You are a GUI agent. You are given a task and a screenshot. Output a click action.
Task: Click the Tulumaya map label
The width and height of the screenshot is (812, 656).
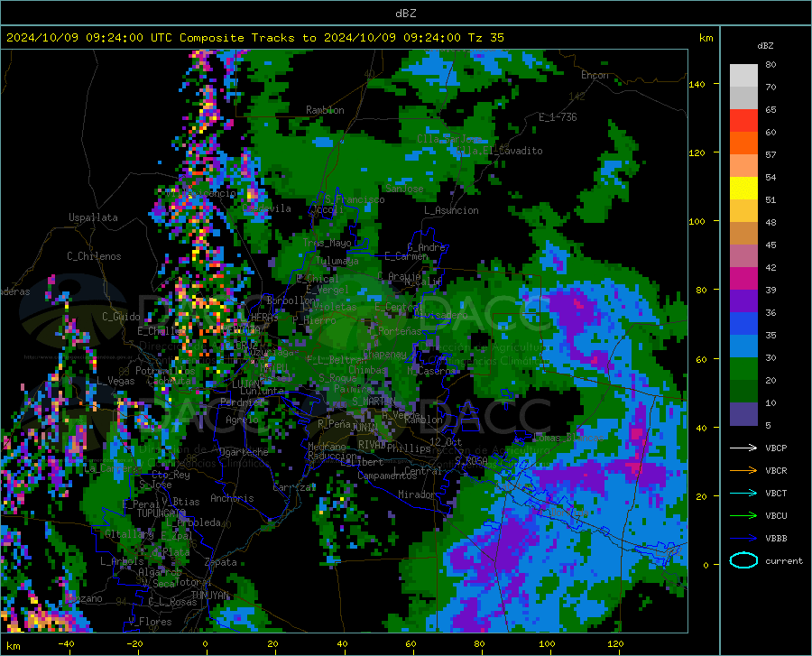(337, 261)
